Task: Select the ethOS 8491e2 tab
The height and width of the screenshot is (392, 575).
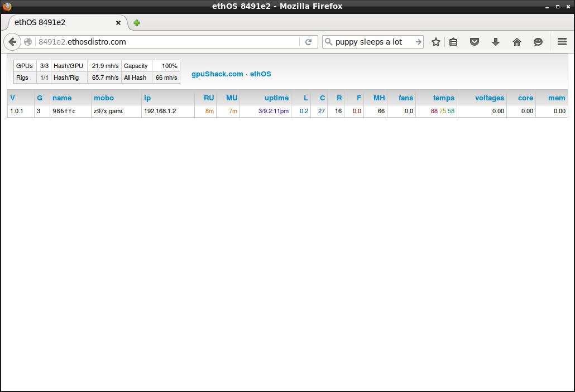Action: tap(66, 22)
